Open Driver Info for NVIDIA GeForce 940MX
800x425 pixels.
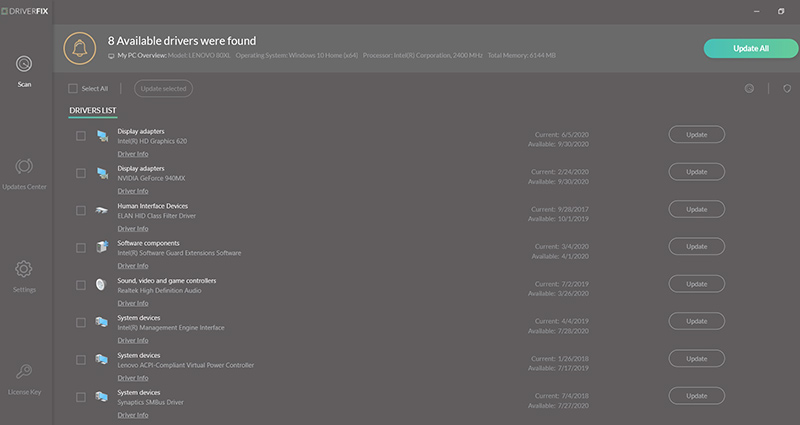tap(133, 191)
